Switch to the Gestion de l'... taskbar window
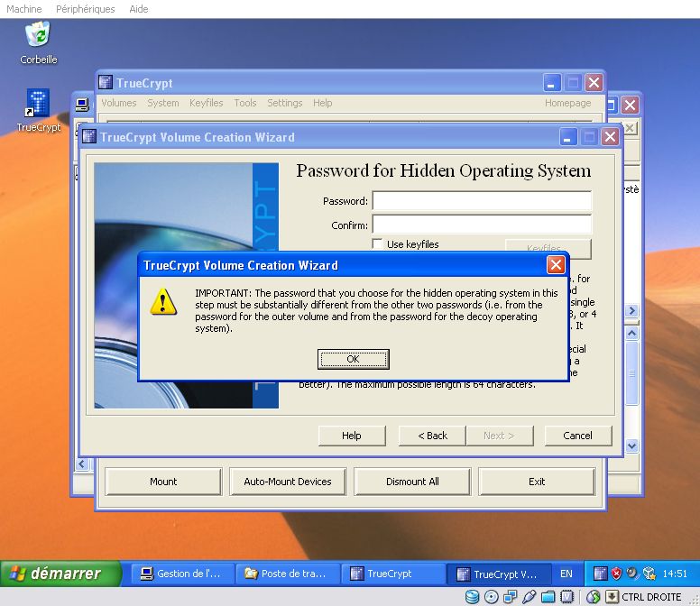This screenshot has width=700, height=606. [183, 574]
